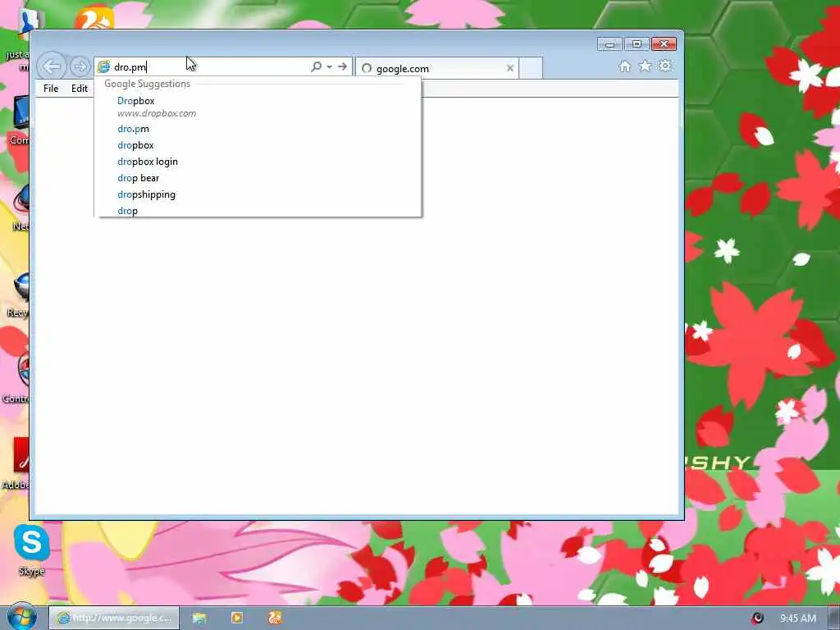Open the Windows Start menu
The image size is (840, 630).
click(x=22, y=617)
